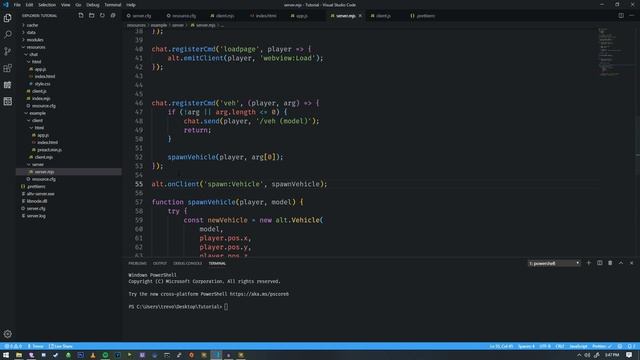Open the Extensions view
Viewport: 640px width, 360px height.
click(8, 68)
